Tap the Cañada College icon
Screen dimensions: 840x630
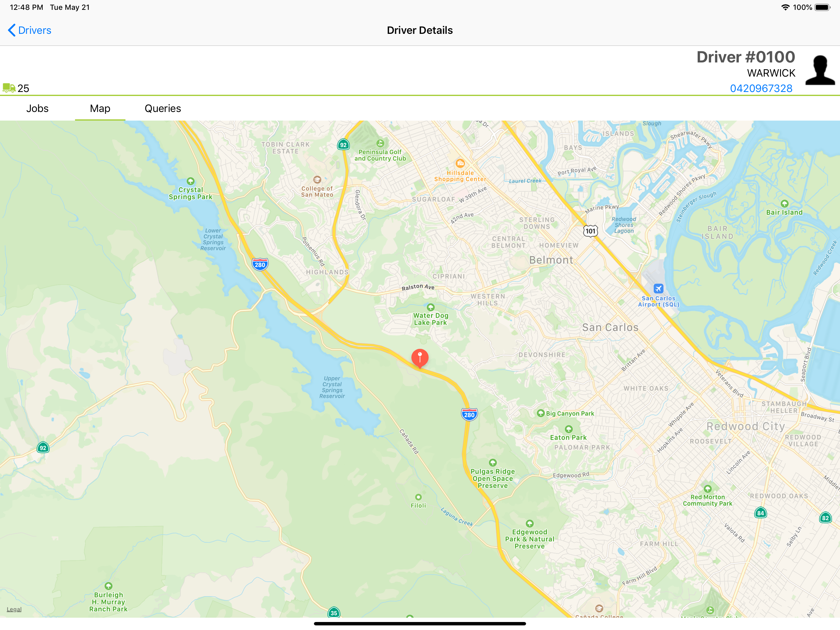coord(599,608)
